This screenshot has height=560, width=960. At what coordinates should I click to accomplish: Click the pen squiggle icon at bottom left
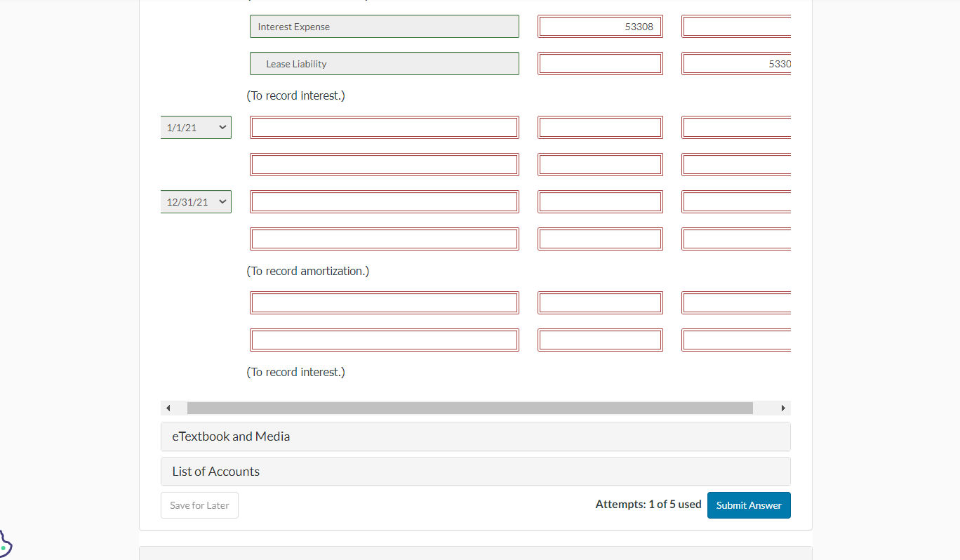point(6,542)
